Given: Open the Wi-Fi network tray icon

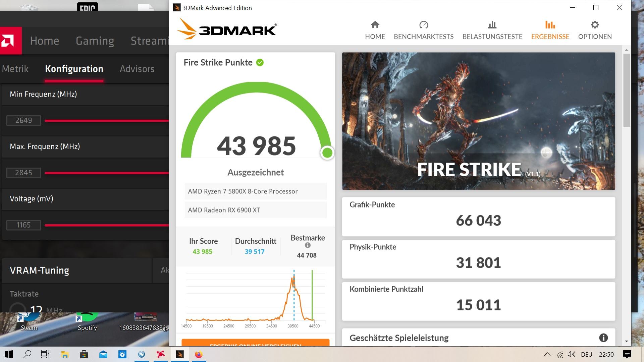Looking at the screenshot, I should pos(559,354).
